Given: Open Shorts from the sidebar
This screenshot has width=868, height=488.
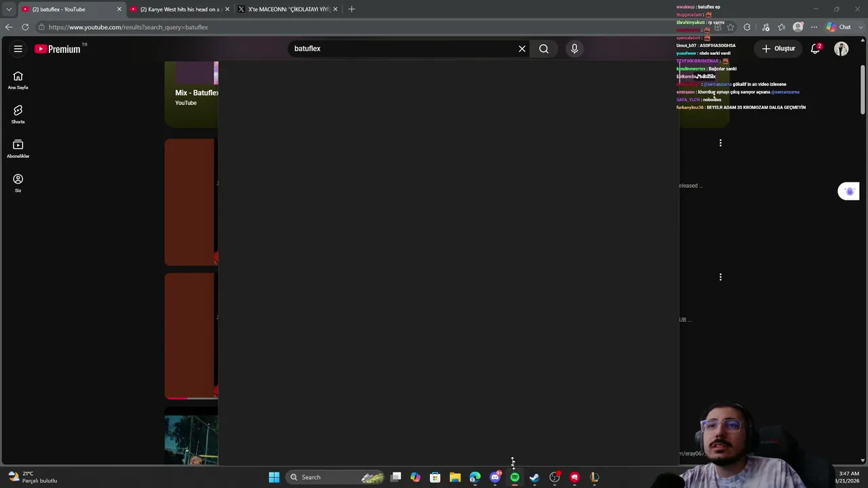Looking at the screenshot, I should pos(18,115).
